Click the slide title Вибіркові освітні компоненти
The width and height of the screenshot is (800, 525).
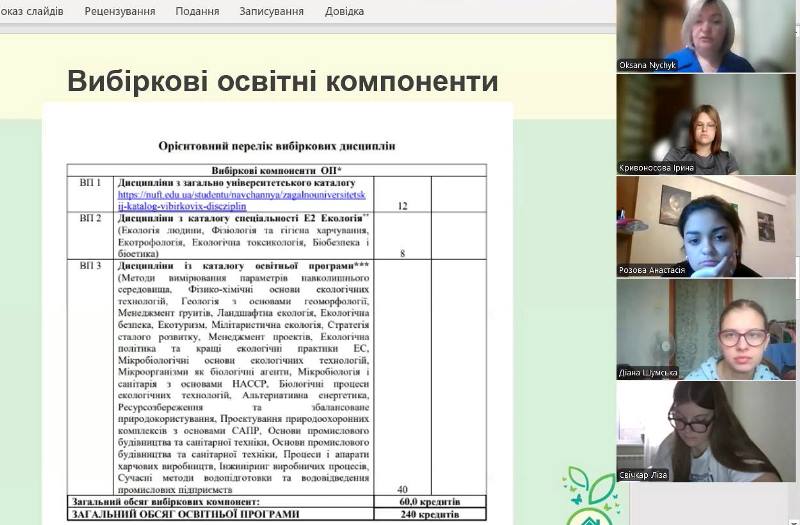click(x=282, y=81)
